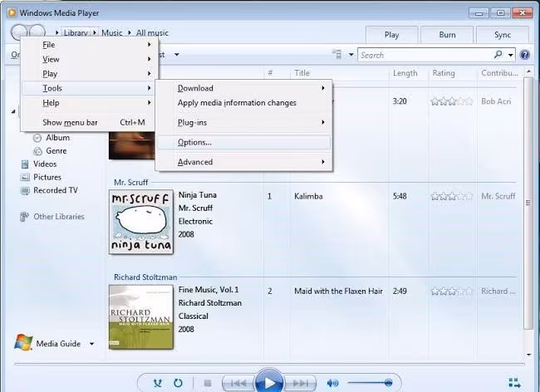This screenshot has height=392, width=540.
Task: Click the Mr. Scruff artist group header
Action: pos(131,183)
